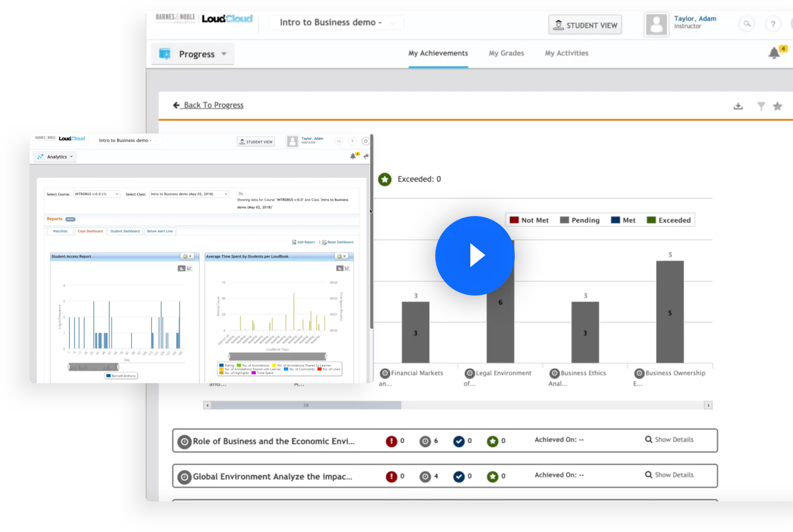Open the gear settings on Student Access Report

pos(186,256)
